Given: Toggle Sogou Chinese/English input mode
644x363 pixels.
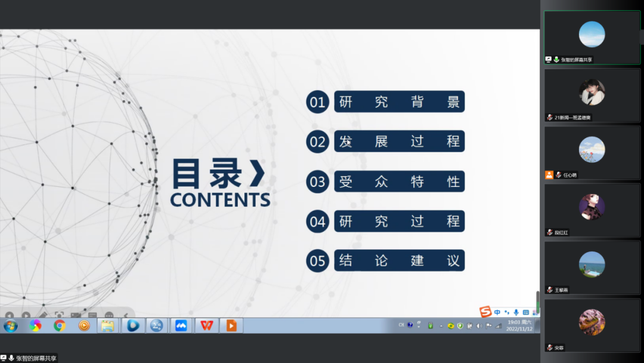Looking at the screenshot, I should point(497,312).
